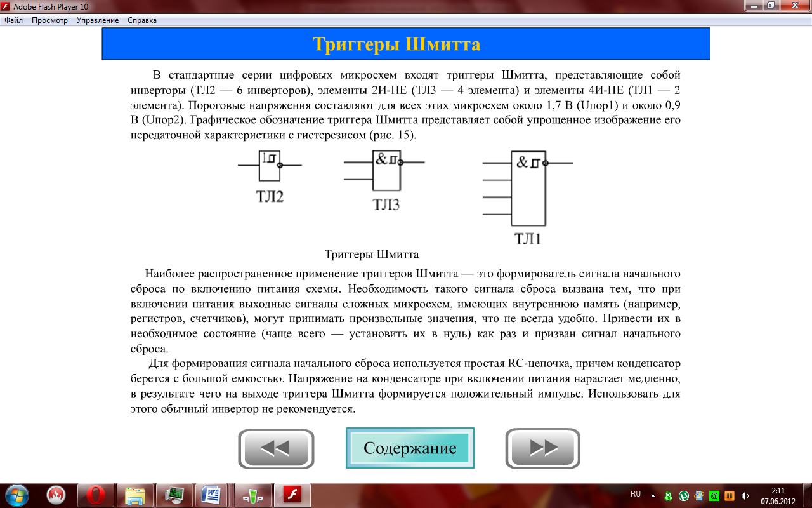The image size is (812, 508).
Task: Open the green @ mail tray icon
Action: pos(714,495)
